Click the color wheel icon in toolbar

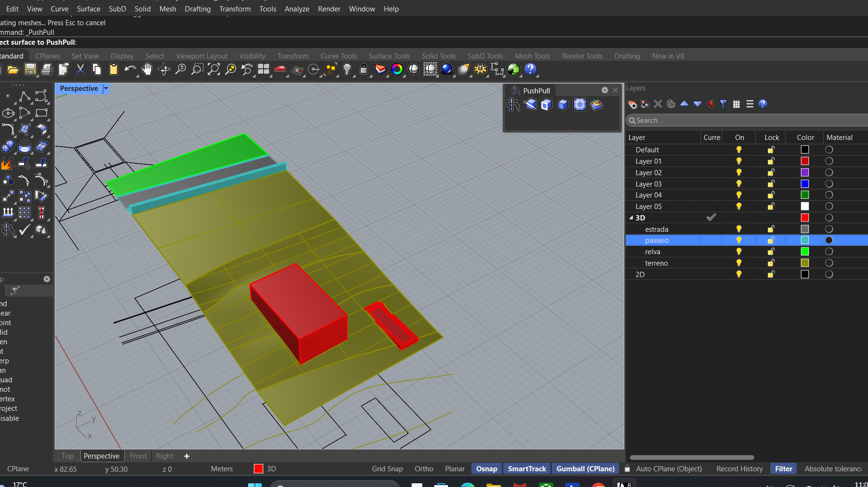(397, 70)
